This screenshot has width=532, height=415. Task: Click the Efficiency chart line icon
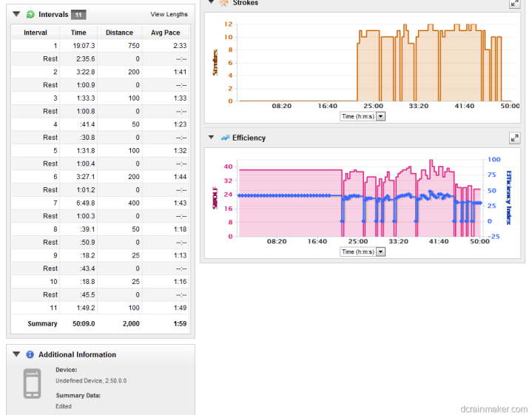(x=224, y=138)
